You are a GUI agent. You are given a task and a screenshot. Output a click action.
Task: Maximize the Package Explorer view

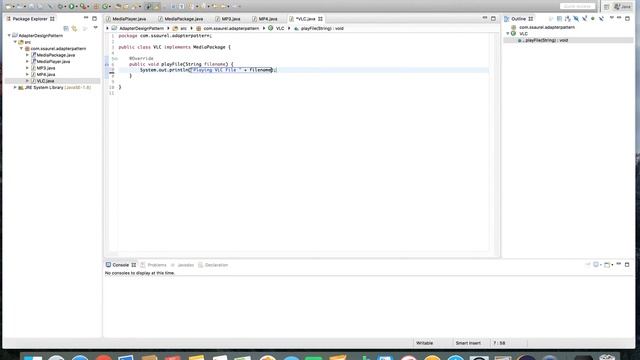[95, 18]
